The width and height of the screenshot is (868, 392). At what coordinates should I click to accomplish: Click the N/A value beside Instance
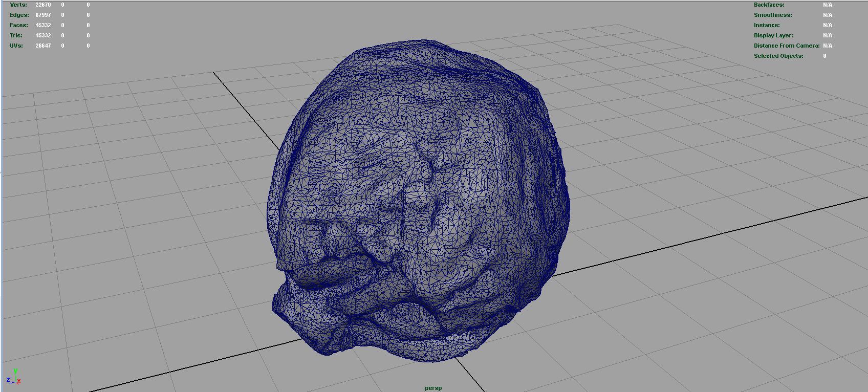[828, 25]
